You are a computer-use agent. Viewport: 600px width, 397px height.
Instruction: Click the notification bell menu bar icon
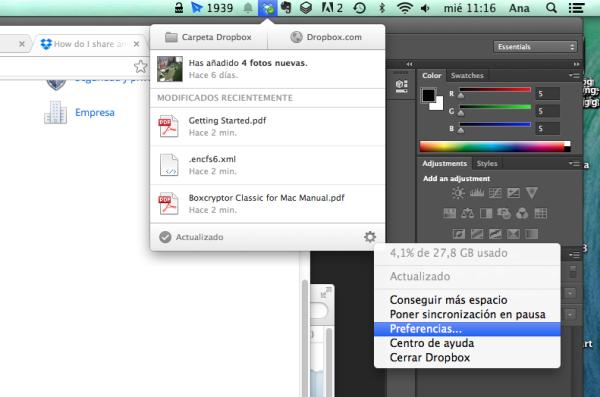[x=248, y=8]
